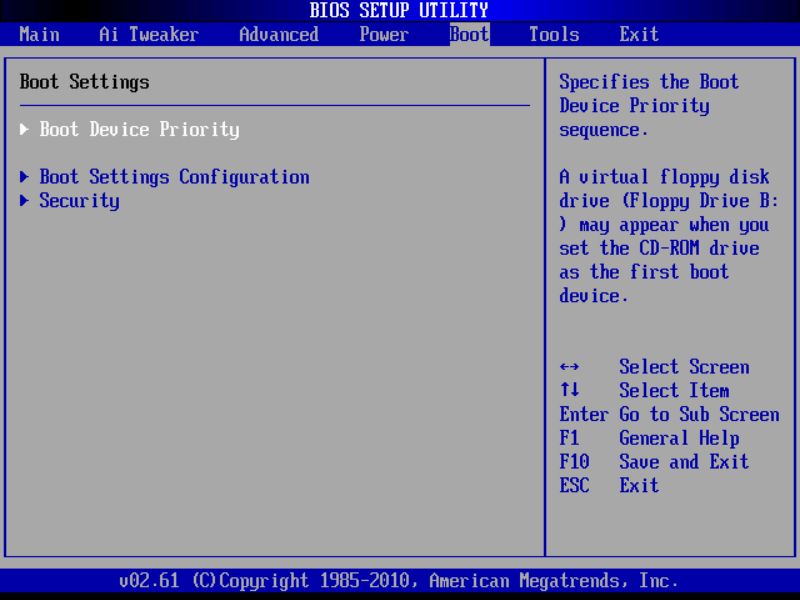This screenshot has width=800, height=600.
Task: Click the arrow beside Boot Settings Configuration
Action: pos(24,177)
